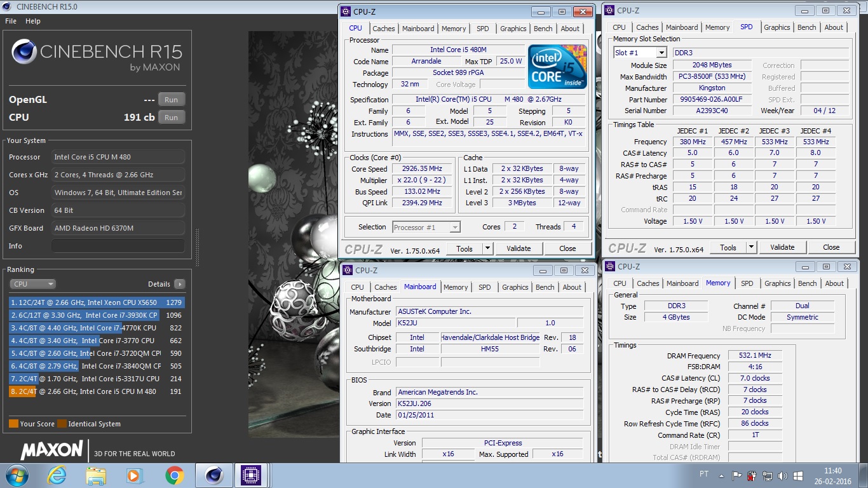Check the battery power icon in tray
Screen dimensions: 868x488
tap(752, 475)
